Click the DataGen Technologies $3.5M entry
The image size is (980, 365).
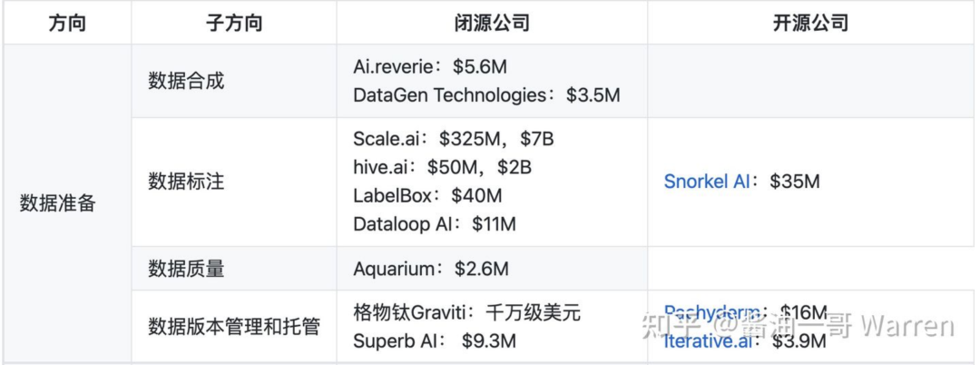coord(486,95)
